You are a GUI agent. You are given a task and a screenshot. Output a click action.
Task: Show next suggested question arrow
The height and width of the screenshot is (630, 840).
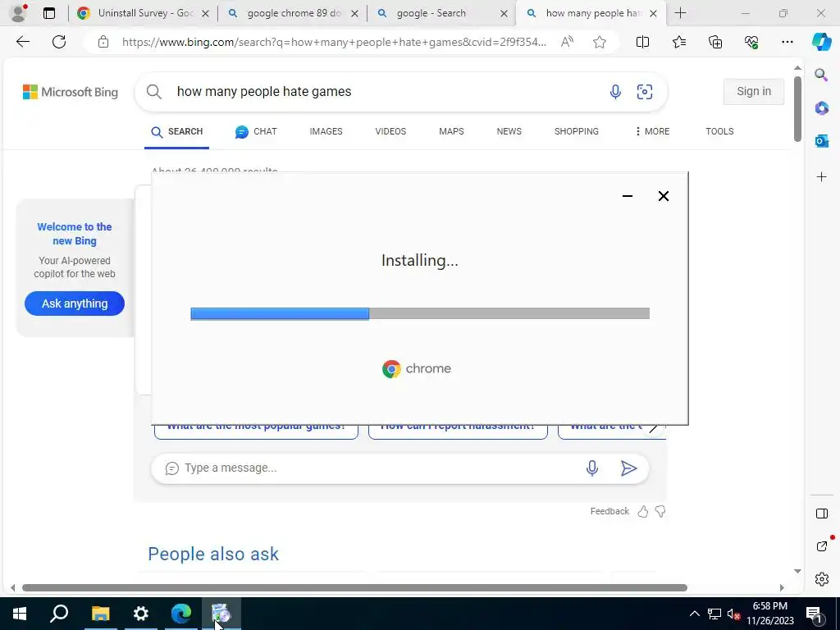tap(653, 427)
